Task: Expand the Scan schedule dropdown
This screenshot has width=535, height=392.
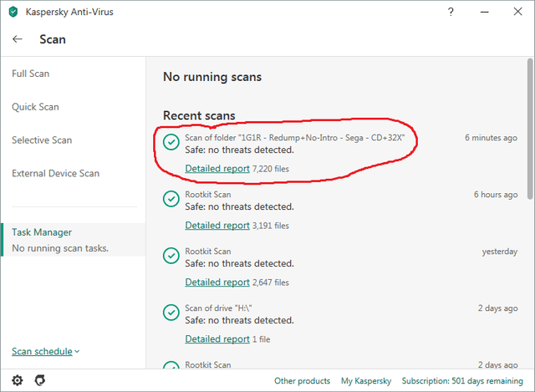Action: coord(46,352)
